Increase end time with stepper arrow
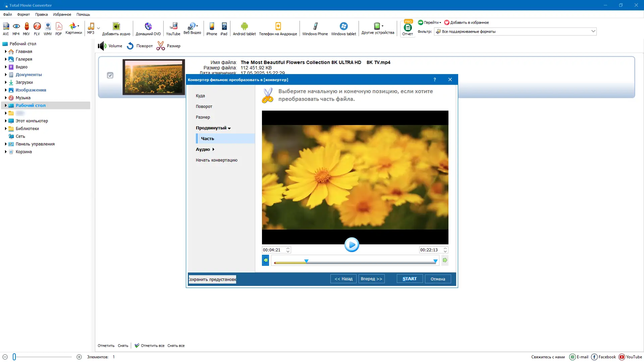This screenshot has width=644, height=362. (x=445, y=248)
